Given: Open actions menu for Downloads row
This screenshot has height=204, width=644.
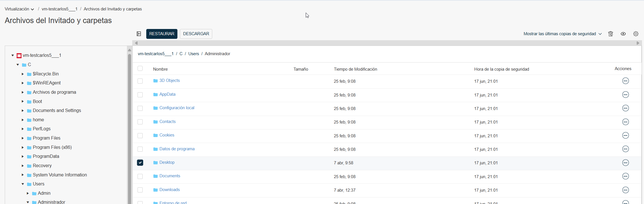Looking at the screenshot, I should coord(625,190).
